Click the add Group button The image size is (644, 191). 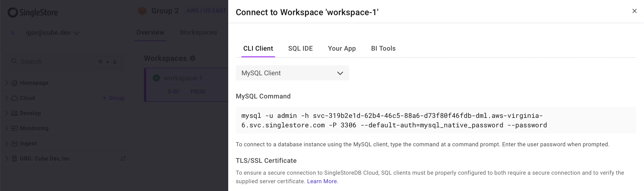click(113, 98)
